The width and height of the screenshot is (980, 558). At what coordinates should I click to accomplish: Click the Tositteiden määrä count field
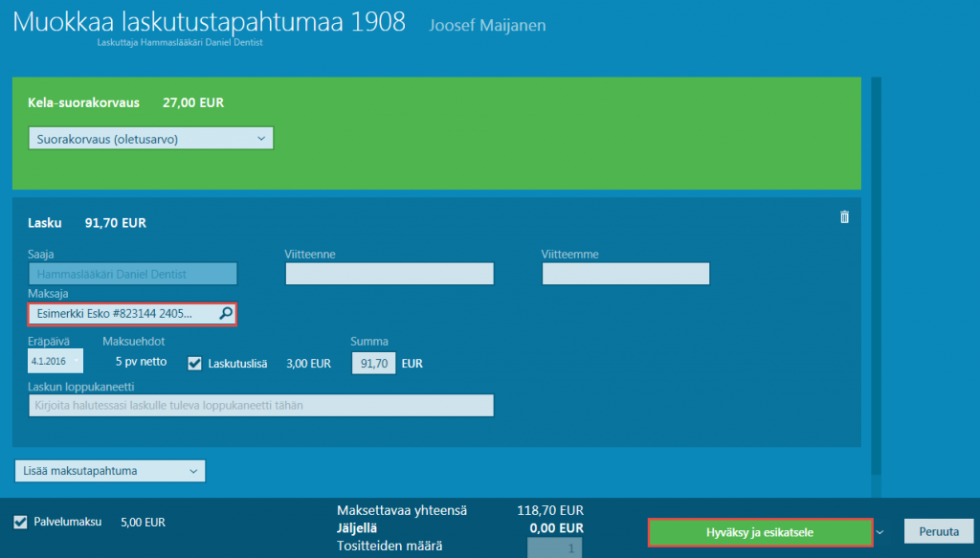pyautogui.click(x=555, y=547)
